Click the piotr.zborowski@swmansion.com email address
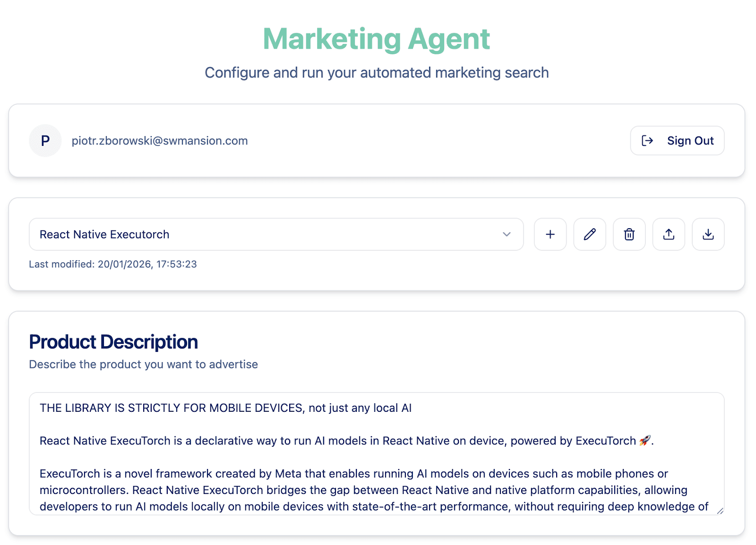 point(160,141)
